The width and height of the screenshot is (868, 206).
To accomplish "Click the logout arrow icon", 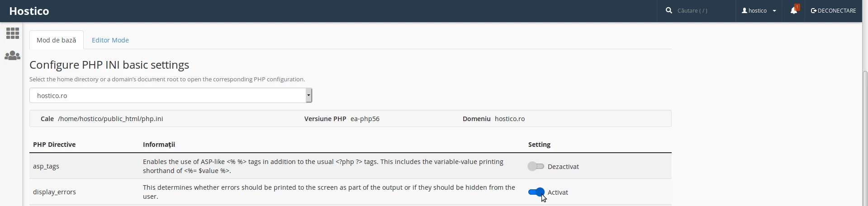I will (x=814, y=10).
